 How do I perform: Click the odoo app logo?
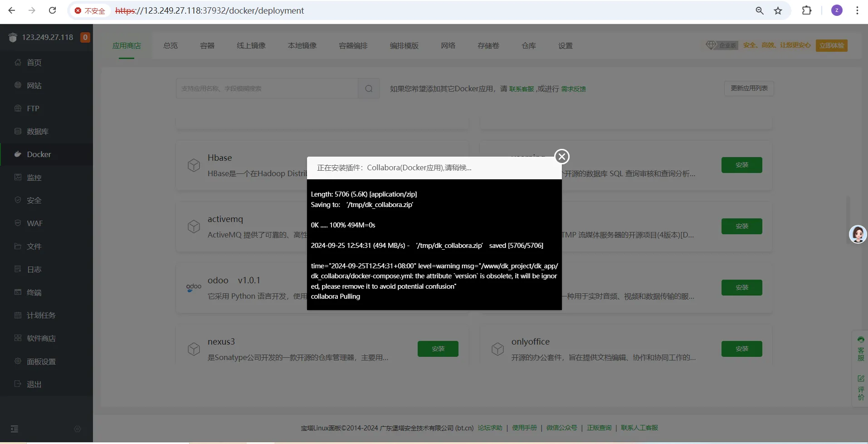tap(194, 288)
